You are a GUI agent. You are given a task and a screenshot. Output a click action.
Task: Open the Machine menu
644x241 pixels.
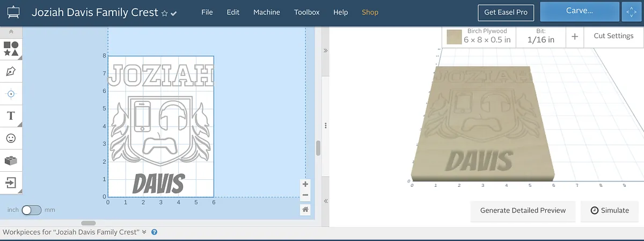[x=267, y=12]
